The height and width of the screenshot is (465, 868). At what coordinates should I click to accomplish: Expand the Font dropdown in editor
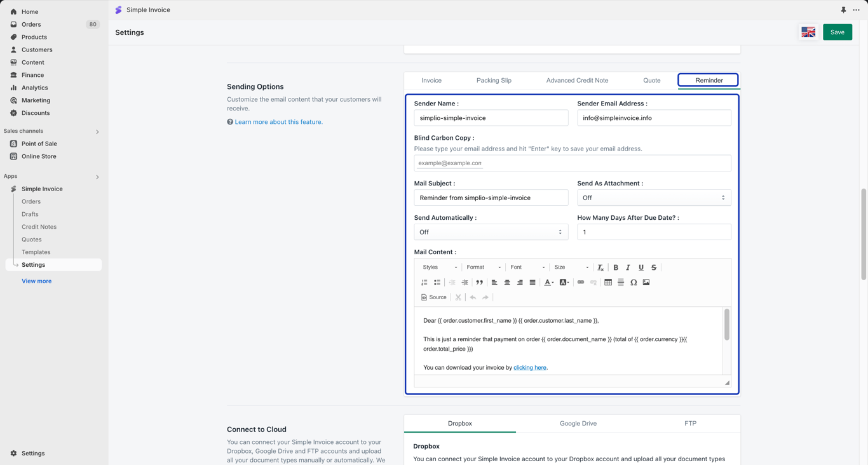(527, 267)
